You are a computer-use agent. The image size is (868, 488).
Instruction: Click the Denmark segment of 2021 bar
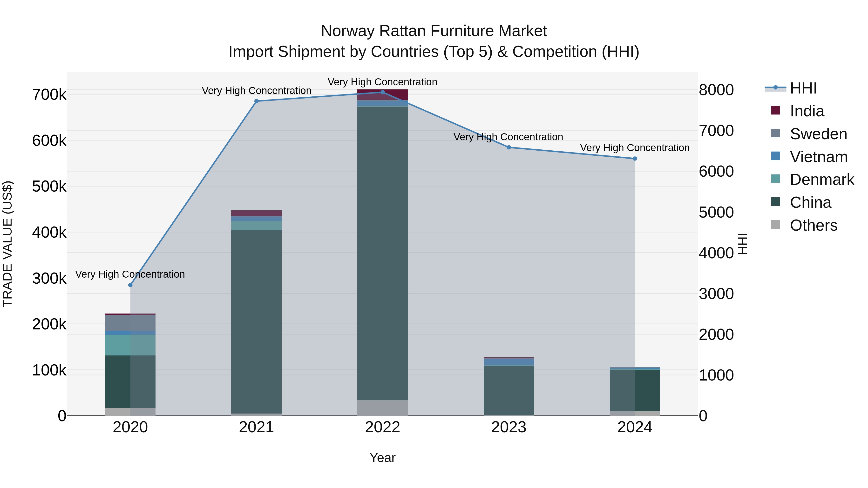point(257,226)
